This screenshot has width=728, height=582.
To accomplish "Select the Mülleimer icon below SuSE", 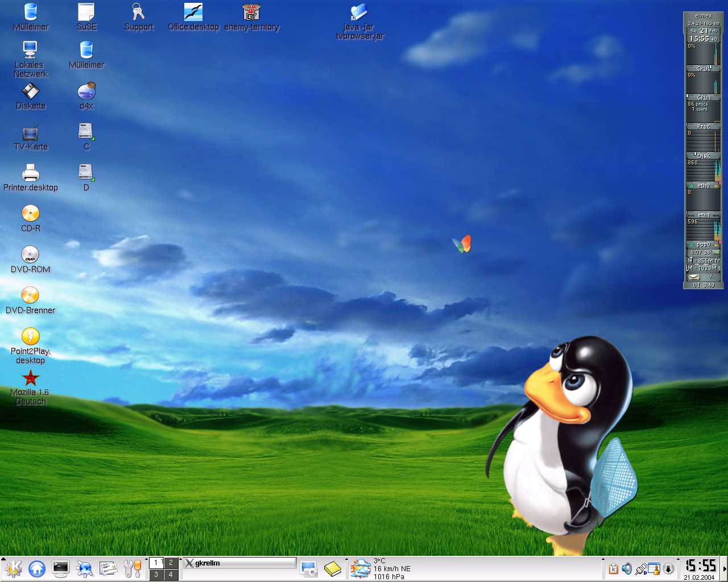I will pyautogui.click(x=86, y=55).
